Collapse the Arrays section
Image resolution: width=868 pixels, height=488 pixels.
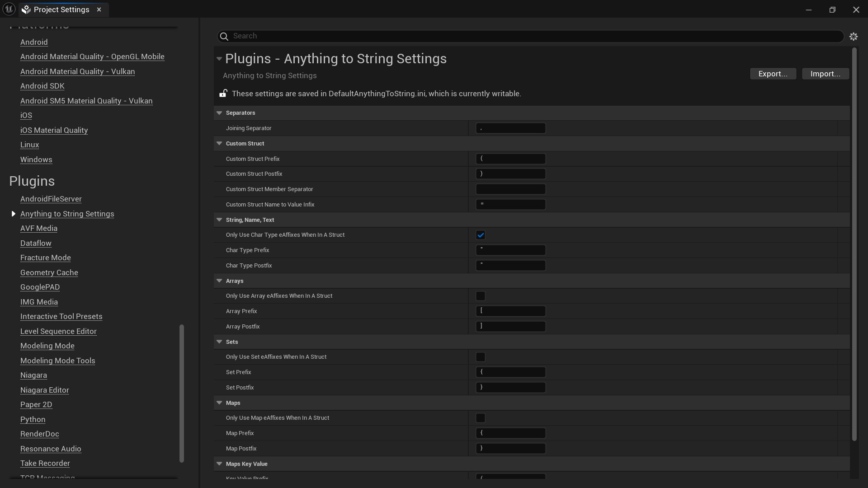point(219,281)
